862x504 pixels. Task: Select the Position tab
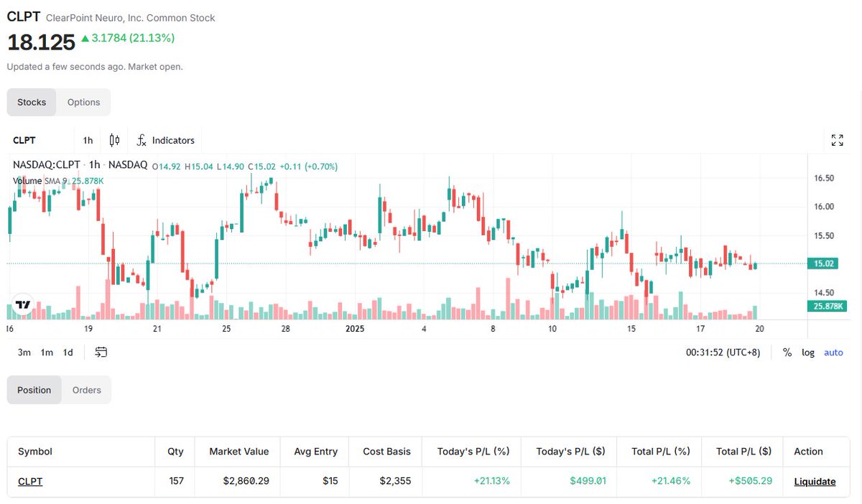[34, 390]
